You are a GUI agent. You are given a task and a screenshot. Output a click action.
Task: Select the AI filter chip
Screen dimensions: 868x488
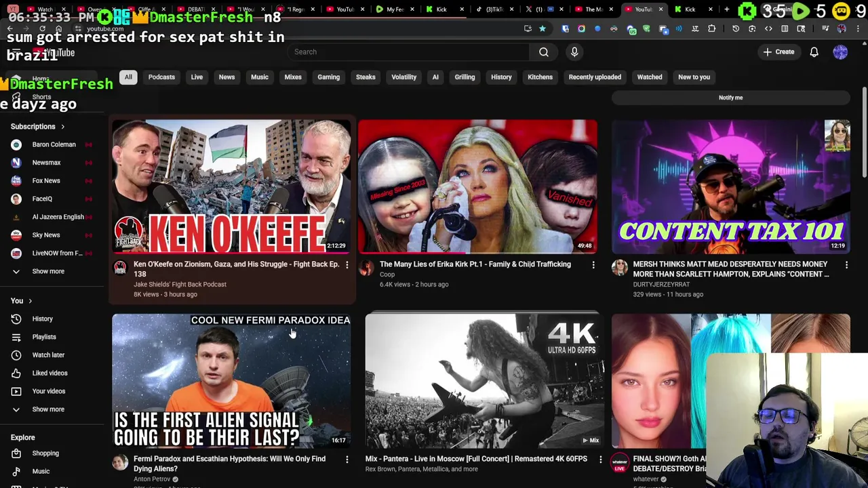click(435, 77)
